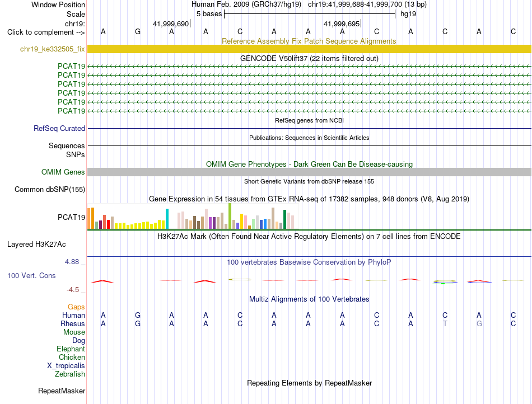The width and height of the screenshot is (532, 404).
Task: Click the chr19:41,999,688-41,999,700 (13 bp) position text
Action: click(x=367, y=4)
